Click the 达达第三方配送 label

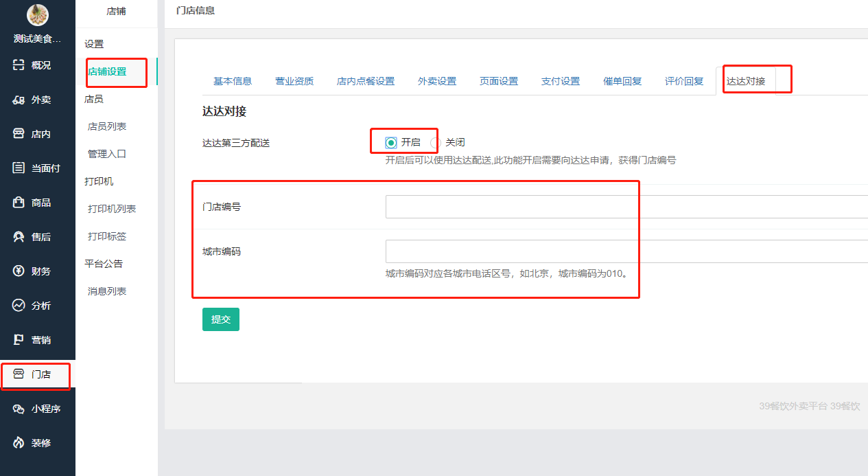[236, 143]
